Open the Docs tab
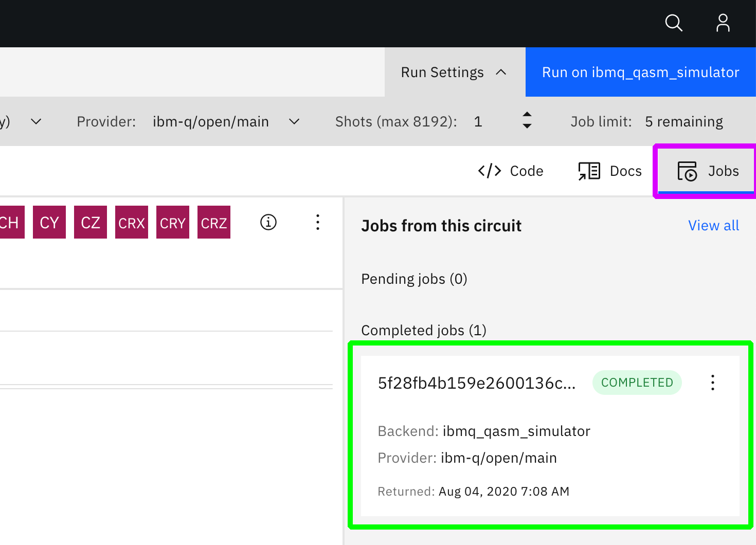Image resolution: width=756 pixels, height=545 pixels. [x=610, y=171]
